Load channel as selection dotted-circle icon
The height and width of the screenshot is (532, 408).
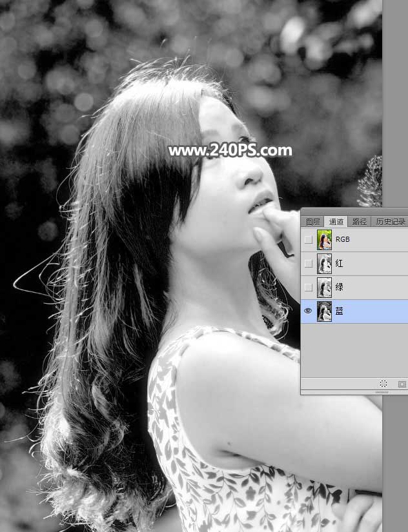[383, 384]
